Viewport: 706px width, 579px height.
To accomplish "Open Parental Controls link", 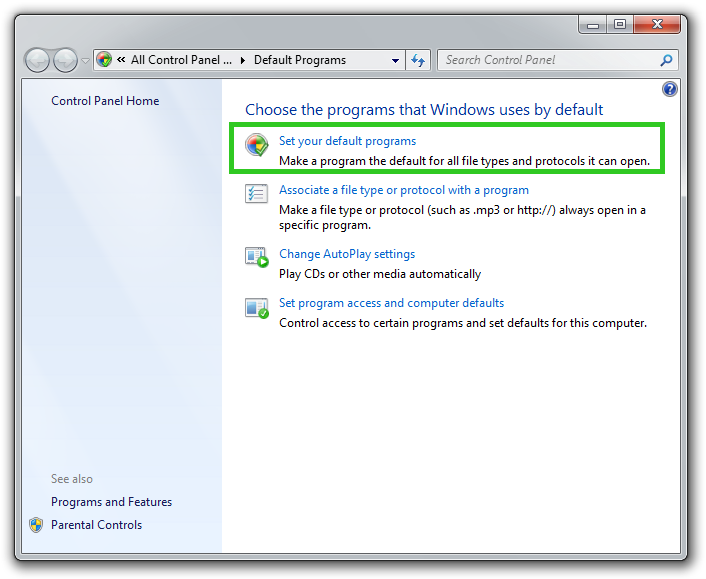I will point(96,525).
